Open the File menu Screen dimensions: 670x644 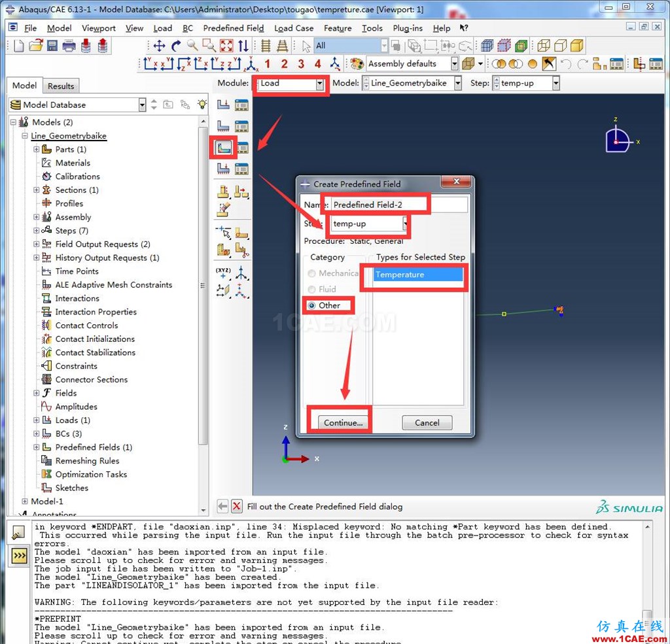click(30, 28)
